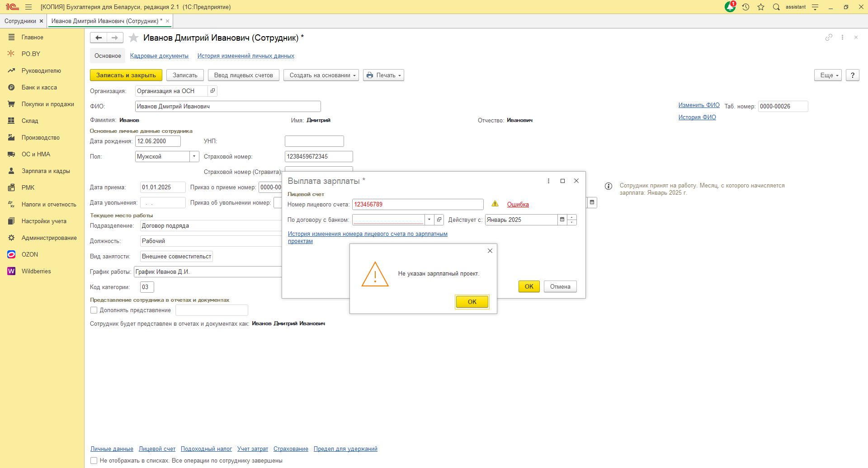Click the notification bell icon in title bar
This screenshot has height=468, width=868.
730,7
